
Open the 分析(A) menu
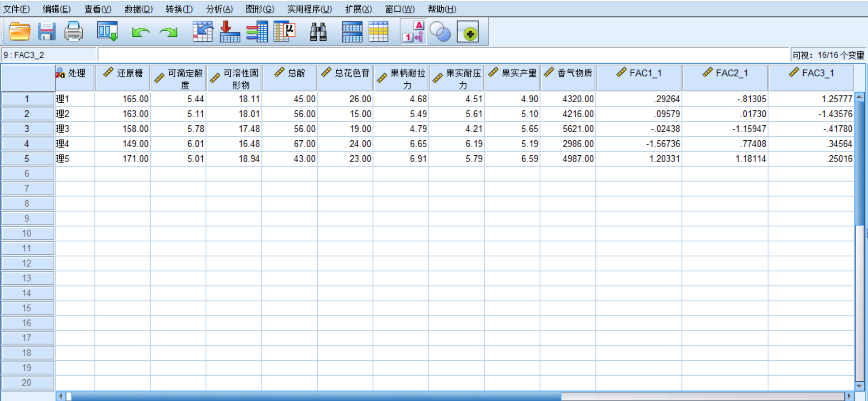[219, 9]
